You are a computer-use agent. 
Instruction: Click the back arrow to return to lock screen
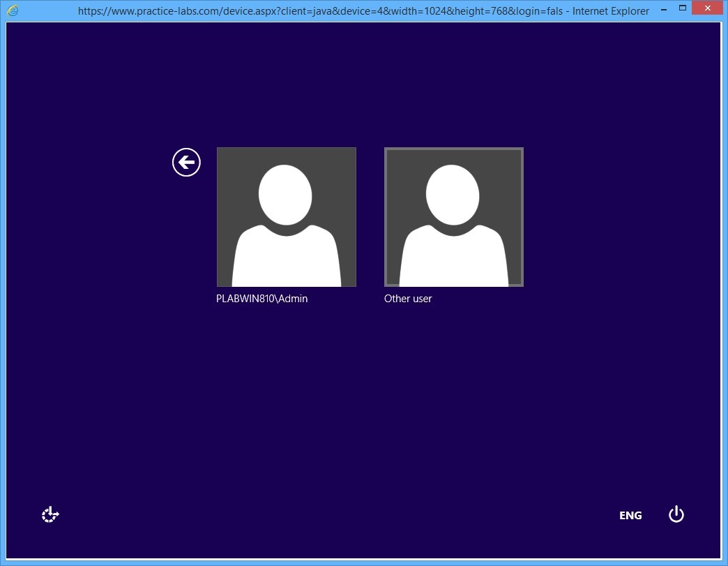[x=185, y=162]
